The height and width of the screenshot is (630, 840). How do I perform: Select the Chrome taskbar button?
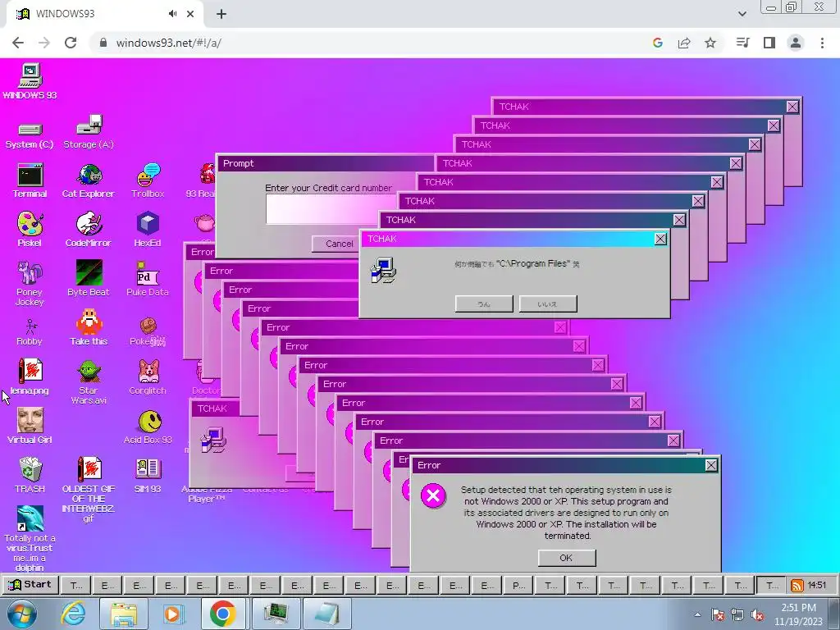(x=223, y=614)
